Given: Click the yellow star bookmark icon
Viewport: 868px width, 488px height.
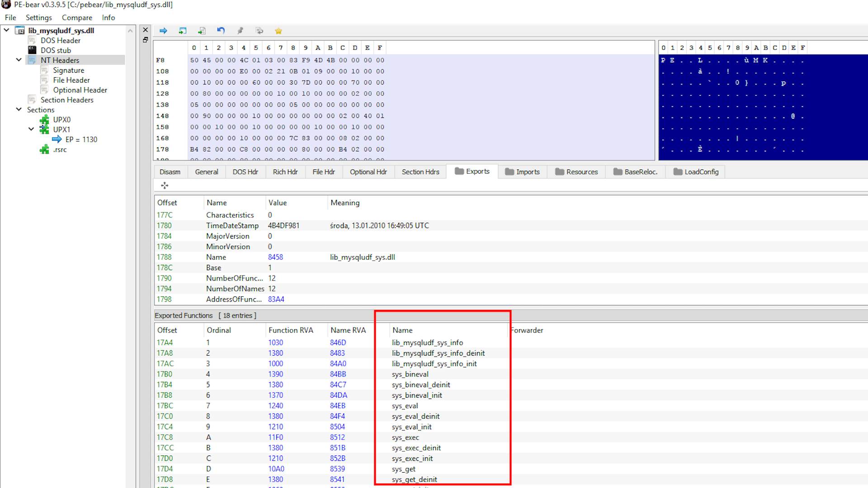Looking at the screenshot, I should pyautogui.click(x=278, y=31).
